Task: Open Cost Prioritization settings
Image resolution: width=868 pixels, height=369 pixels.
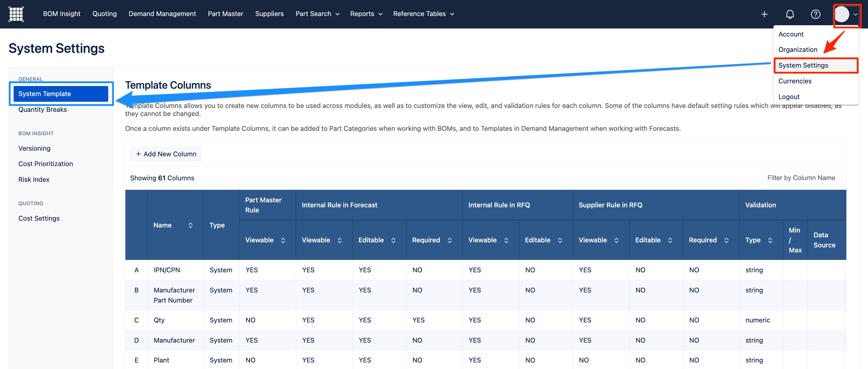Action: pyautogui.click(x=45, y=164)
